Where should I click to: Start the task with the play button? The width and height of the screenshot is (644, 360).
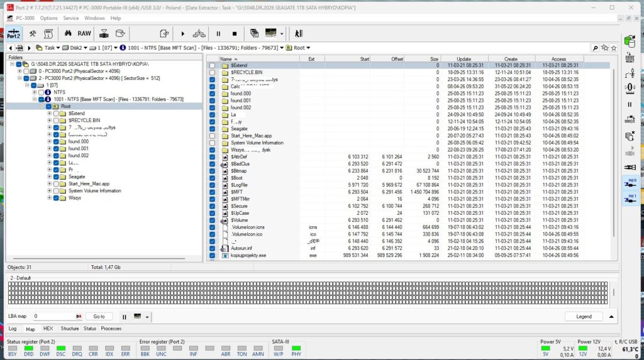(183, 34)
